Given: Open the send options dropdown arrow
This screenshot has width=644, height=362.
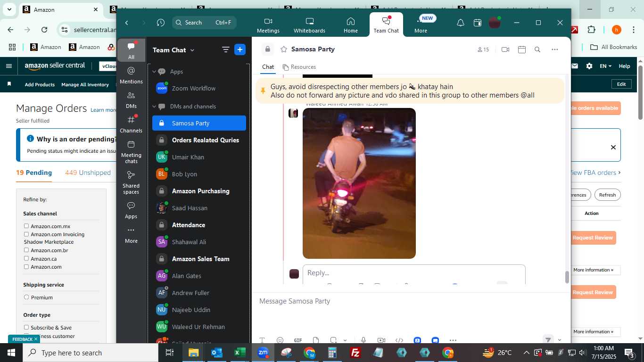Looking at the screenshot, I should click(560, 340).
